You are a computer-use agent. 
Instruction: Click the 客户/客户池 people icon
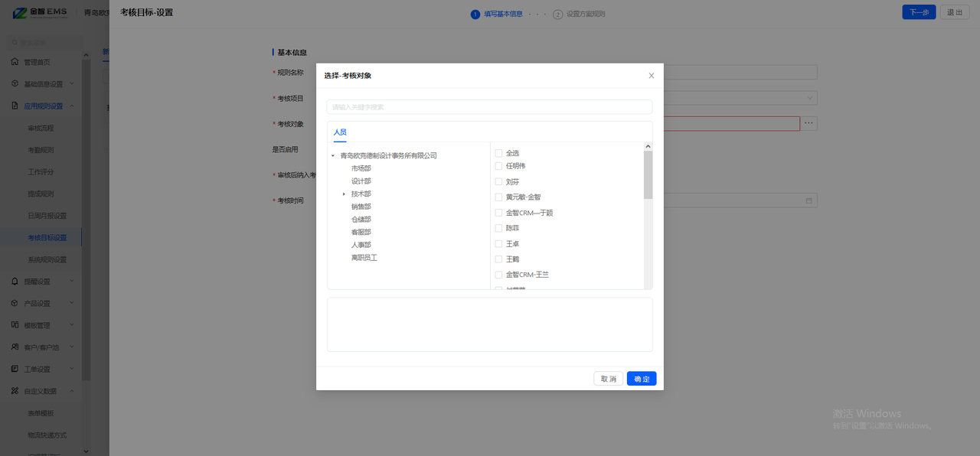point(15,347)
